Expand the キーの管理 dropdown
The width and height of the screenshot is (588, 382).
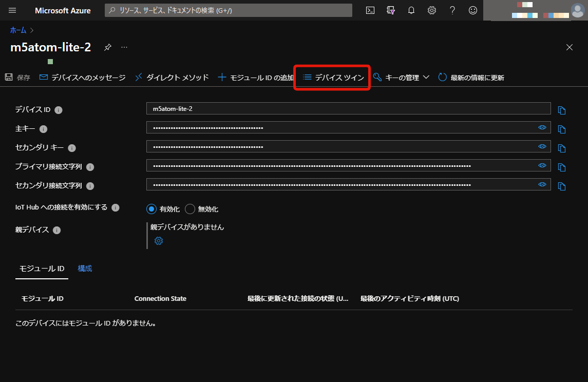tap(401, 78)
